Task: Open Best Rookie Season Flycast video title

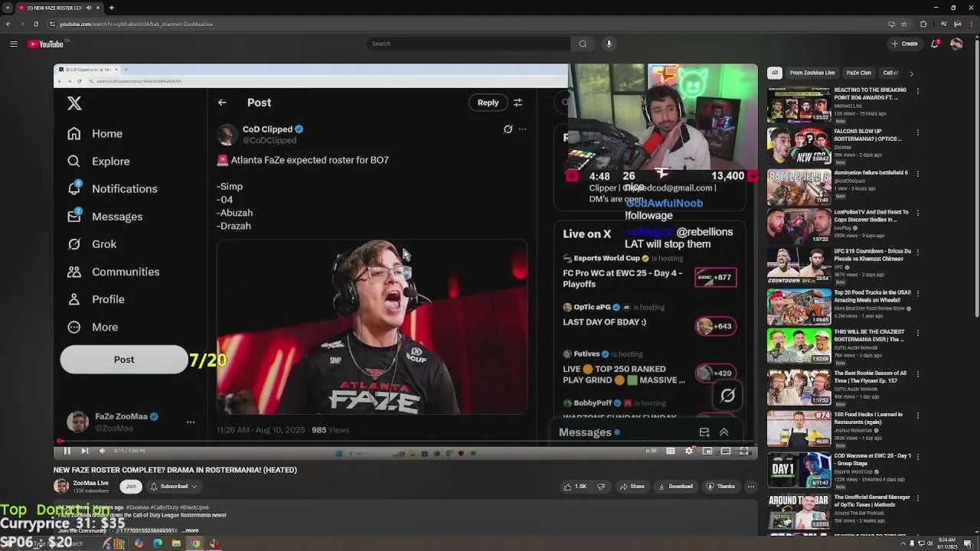Action: pos(870,377)
